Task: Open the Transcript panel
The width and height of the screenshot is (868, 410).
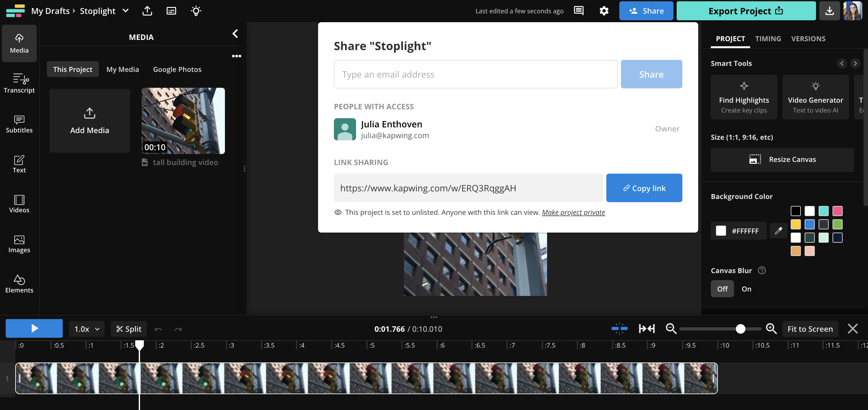Action: 19,83
